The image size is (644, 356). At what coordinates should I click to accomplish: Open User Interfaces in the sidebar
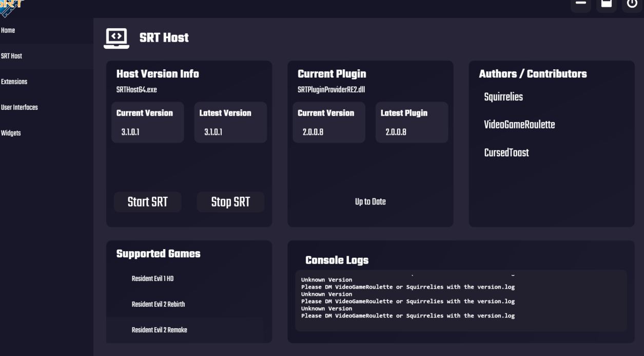point(47,107)
